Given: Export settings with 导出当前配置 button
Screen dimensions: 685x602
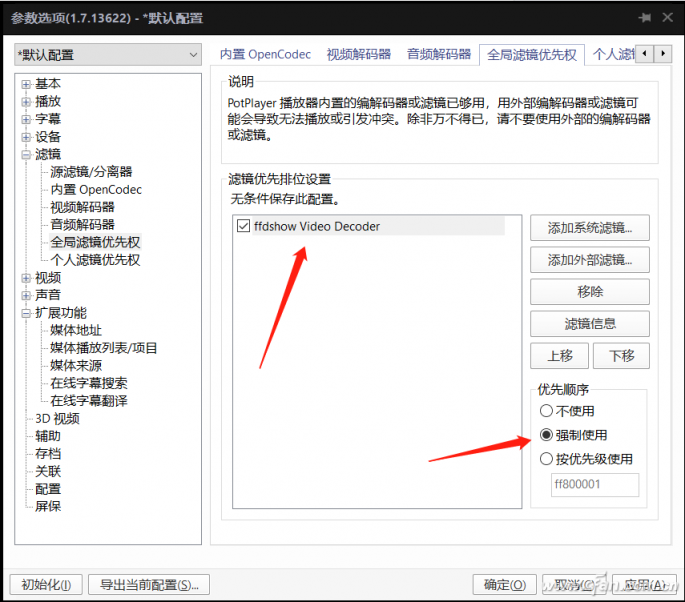Looking at the screenshot, I should coord(149,585).
